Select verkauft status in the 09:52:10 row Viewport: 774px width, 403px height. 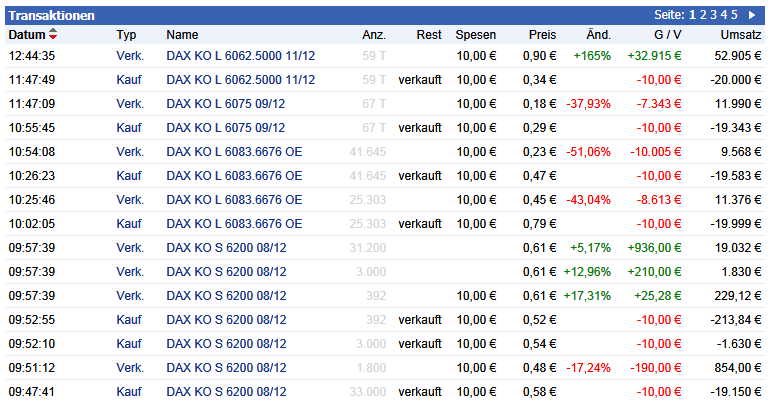click(x=420, y=343)
